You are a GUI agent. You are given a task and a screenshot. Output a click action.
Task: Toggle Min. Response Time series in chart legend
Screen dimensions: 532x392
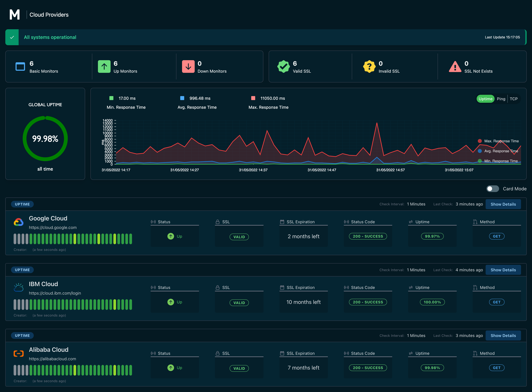(x=497, y=161)
